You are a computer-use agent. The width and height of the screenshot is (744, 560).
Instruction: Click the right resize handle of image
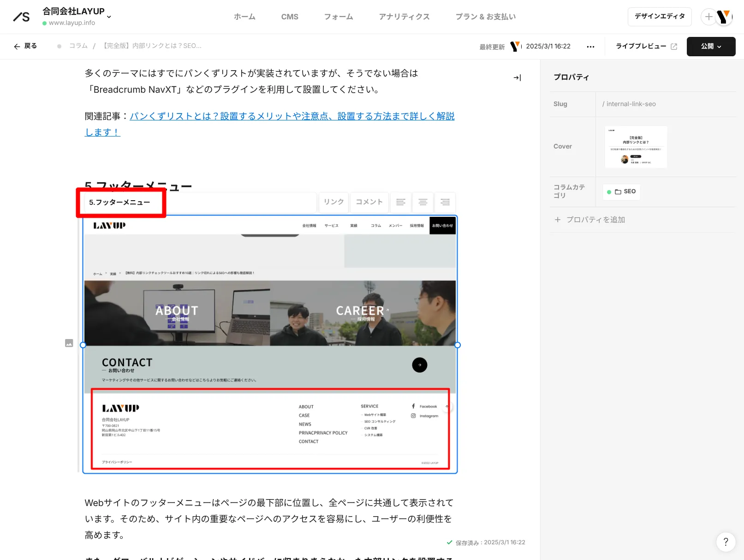[x=458, y=345]
